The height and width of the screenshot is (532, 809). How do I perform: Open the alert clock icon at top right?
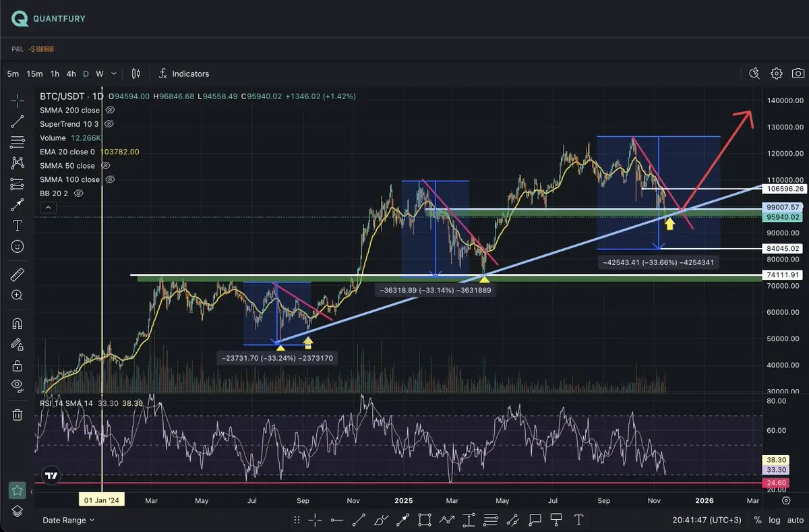(x=754, y=73)
